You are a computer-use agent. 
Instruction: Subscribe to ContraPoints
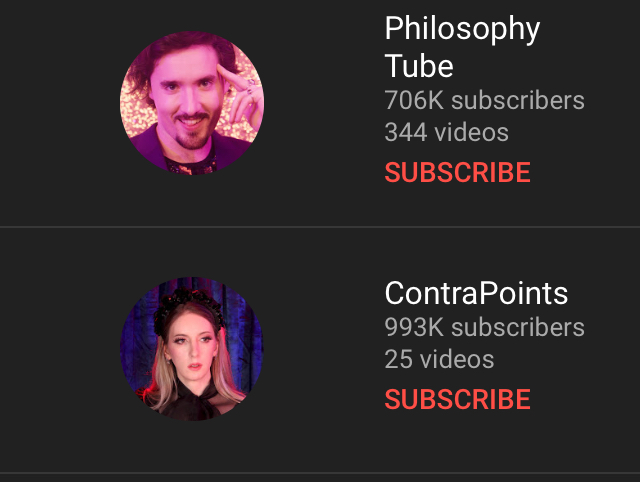(458, 399)
